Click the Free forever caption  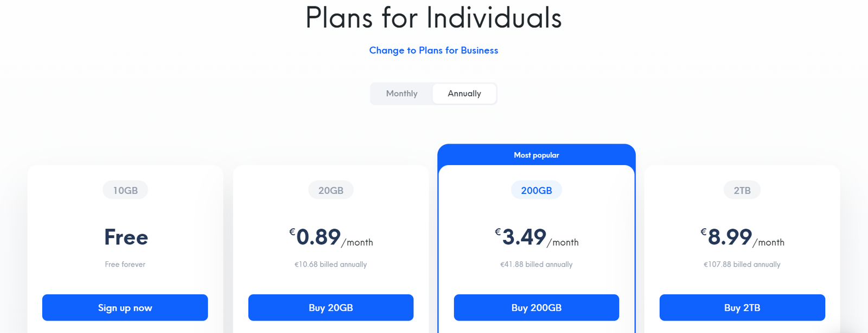click(x=125, y=265)
